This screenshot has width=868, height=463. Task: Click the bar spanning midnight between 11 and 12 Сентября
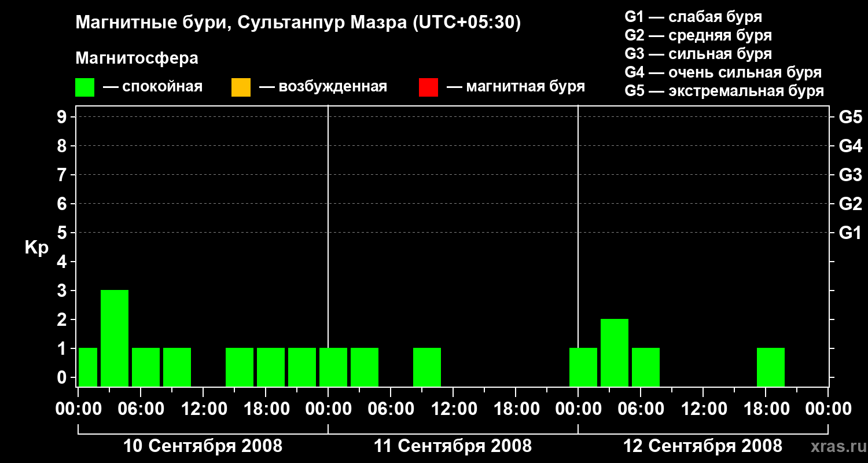coord(583,367)
